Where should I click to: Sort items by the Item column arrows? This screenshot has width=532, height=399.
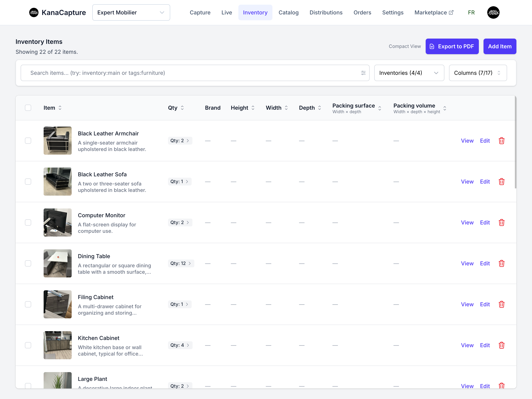pyautogui.click(x=60, y=108)
